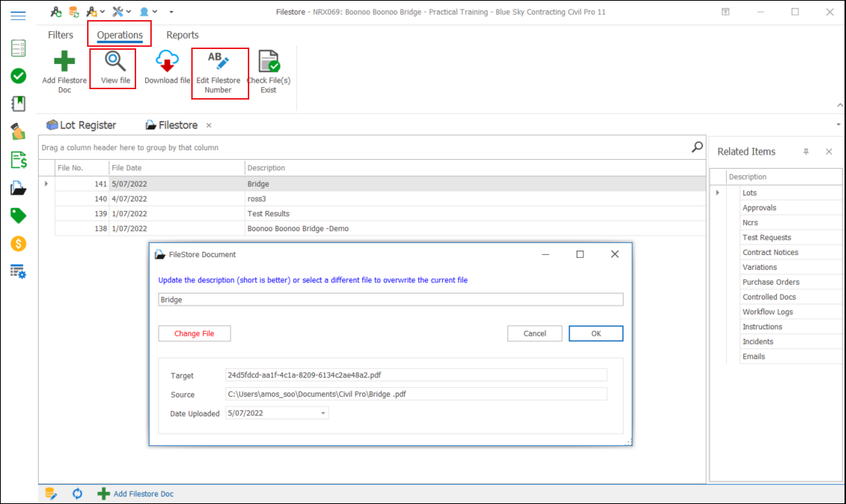Confirm the dialog with OK

coord(595,334)
